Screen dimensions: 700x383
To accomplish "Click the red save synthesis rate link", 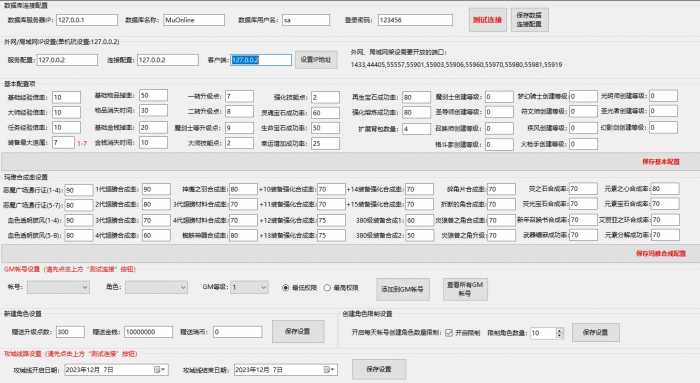I will click(661, 253).
